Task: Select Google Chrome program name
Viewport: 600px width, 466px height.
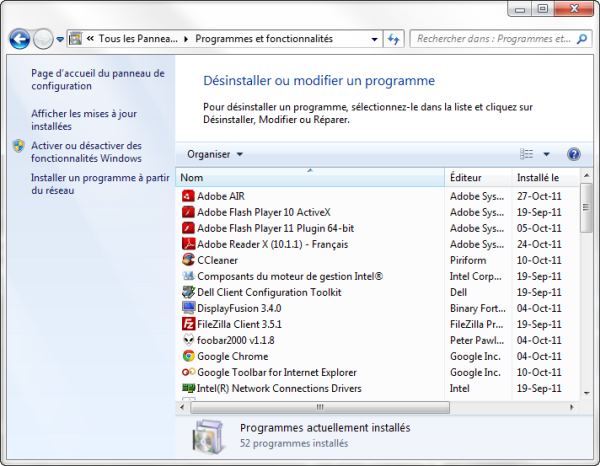Action: coord(232,356)
